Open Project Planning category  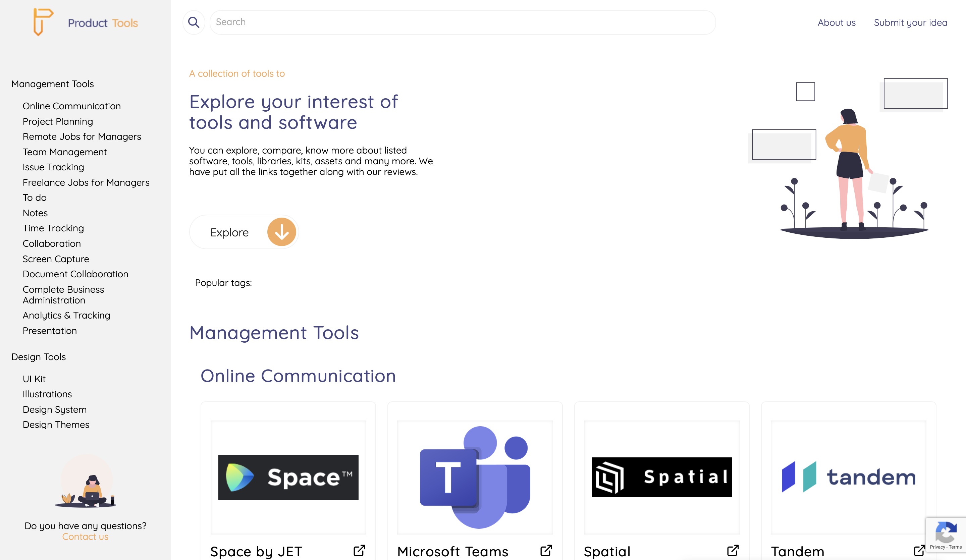pyautogui.click(x=57, y=121)
